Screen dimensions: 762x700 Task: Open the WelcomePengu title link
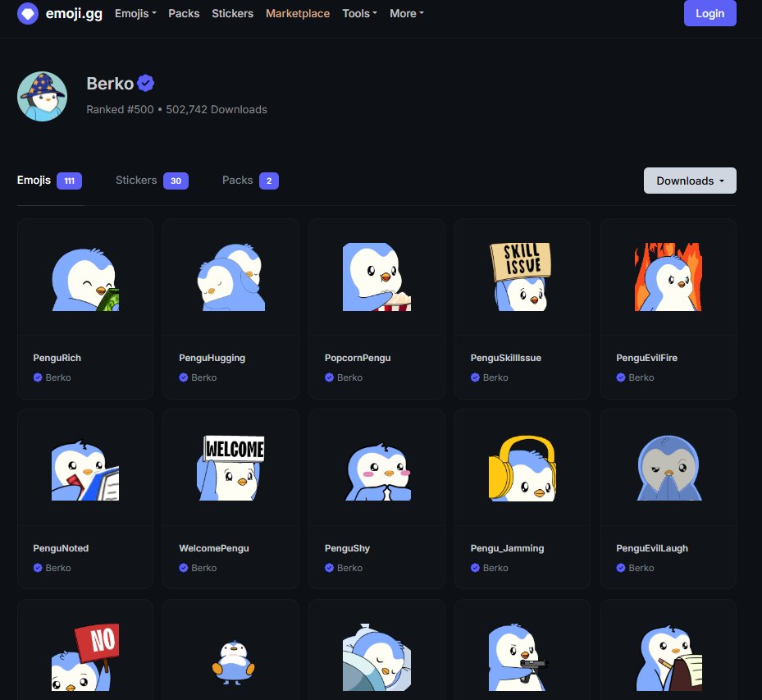click(x=214, y=548)
